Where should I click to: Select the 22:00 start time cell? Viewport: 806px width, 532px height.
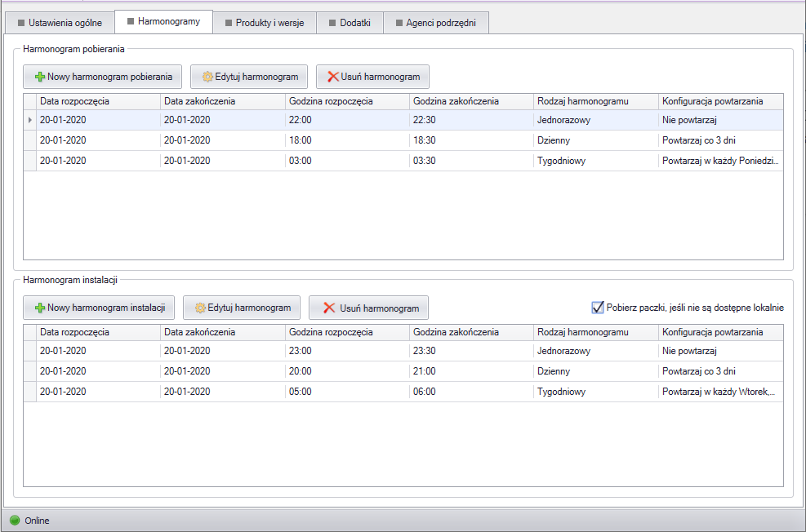point(348,120)
